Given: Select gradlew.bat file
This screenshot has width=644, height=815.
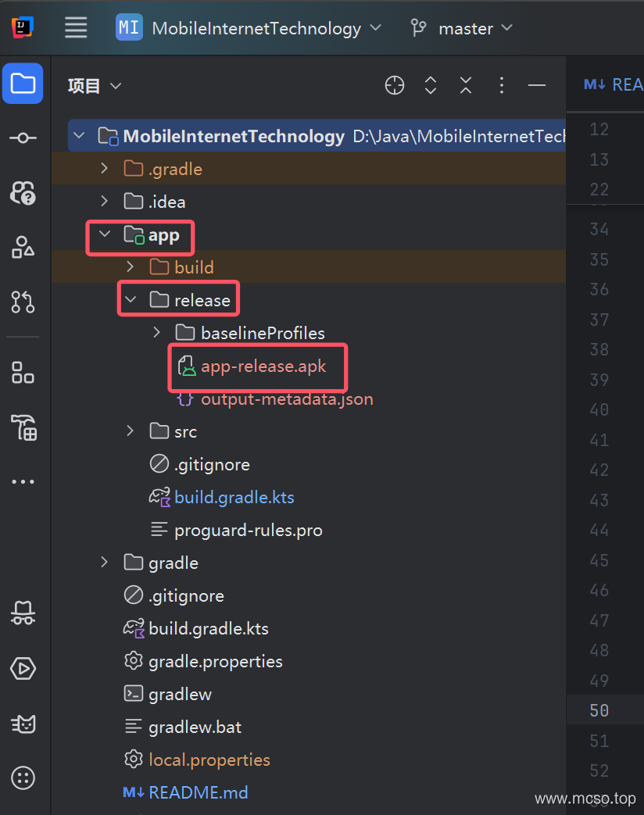Looking at the screenshot, I should (195, 727).
